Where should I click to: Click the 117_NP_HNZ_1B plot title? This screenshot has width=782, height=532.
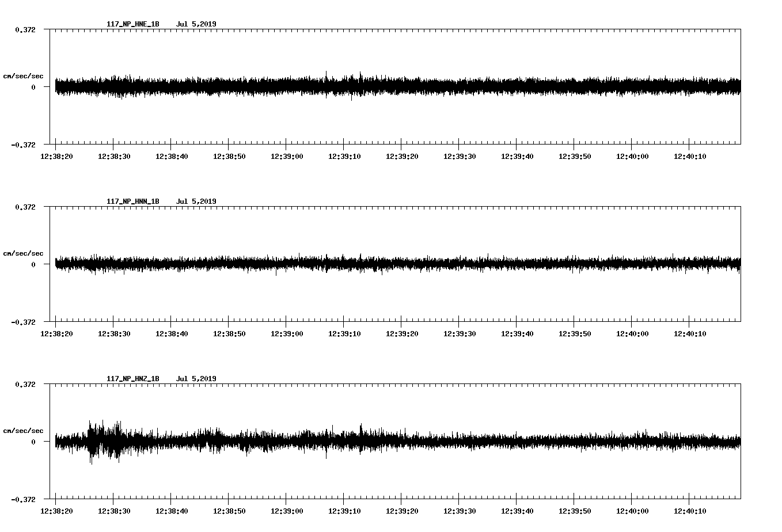tap(133, 379)
